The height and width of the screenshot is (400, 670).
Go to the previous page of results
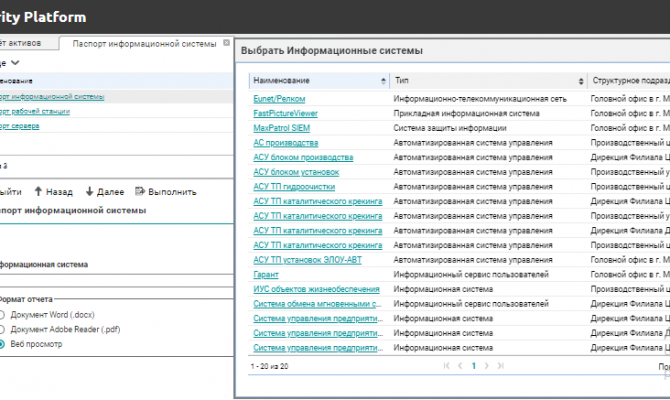tap(459, 367)
